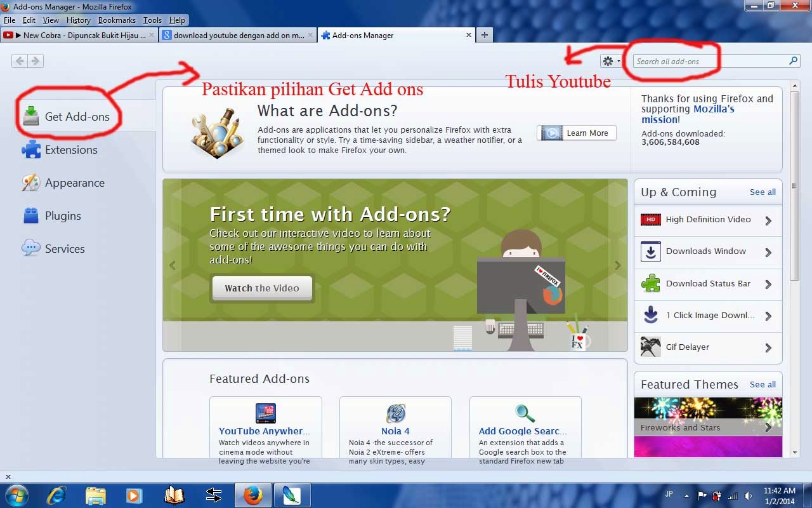Expand High Definition Video chevron
The height and width of the screenshot is (508, 812).
[x=768, y=220]
